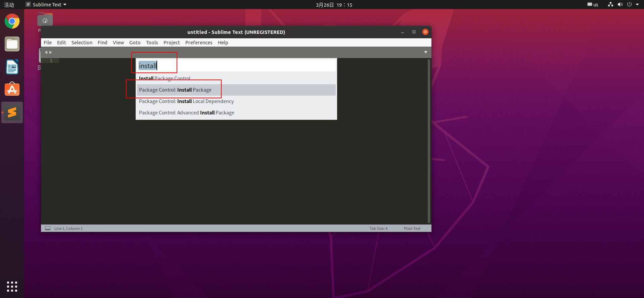Open the Sublime Text app menu in top bar
Image resolution: width=644 pixels, height=298 pixels.
pyautogui.click(x=46, y=5)
